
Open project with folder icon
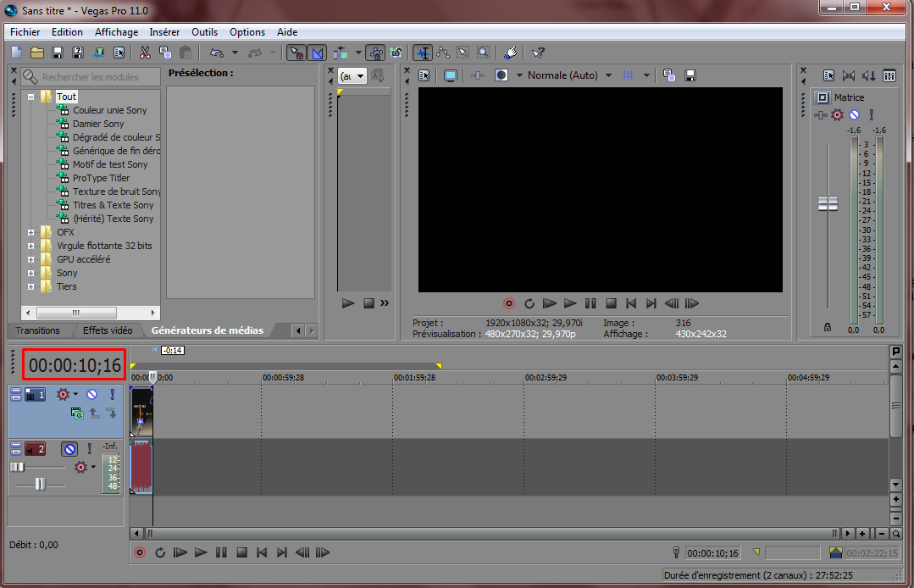tap(37, 53)
